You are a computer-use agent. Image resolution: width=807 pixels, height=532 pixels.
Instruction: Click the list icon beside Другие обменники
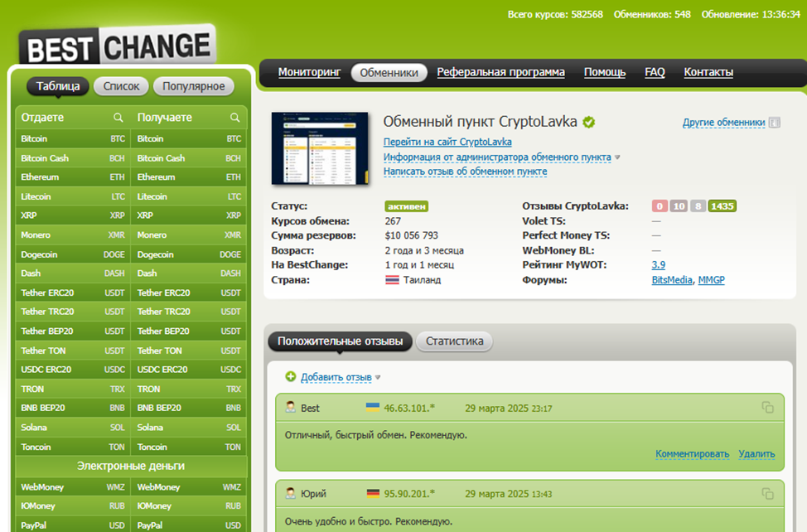click(774, 123)
